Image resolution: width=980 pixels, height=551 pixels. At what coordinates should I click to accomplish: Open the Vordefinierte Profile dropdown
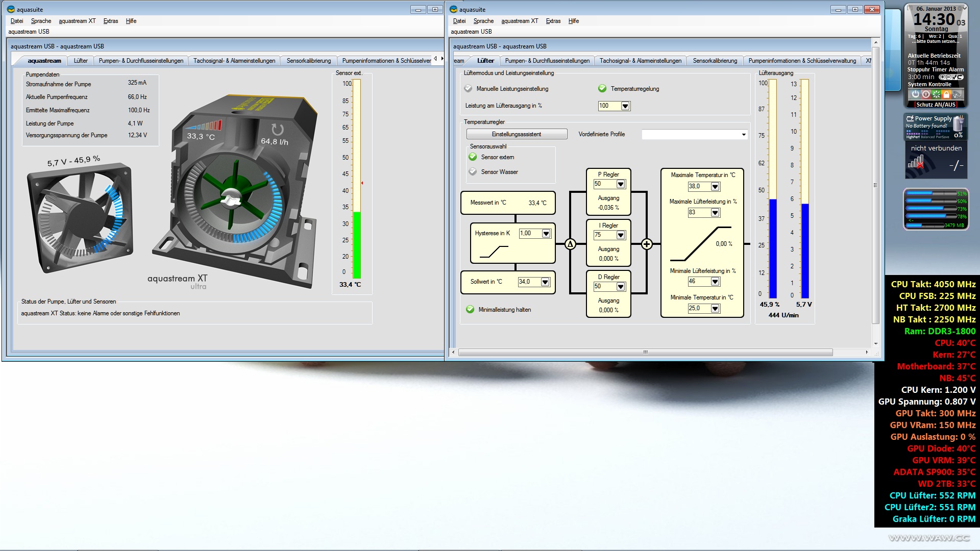[x=743, y=135]
